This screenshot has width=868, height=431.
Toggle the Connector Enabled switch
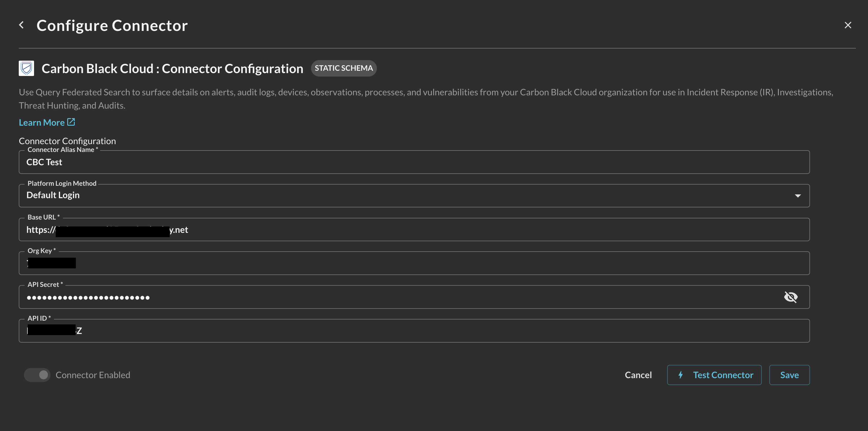(x=38, y=375)
